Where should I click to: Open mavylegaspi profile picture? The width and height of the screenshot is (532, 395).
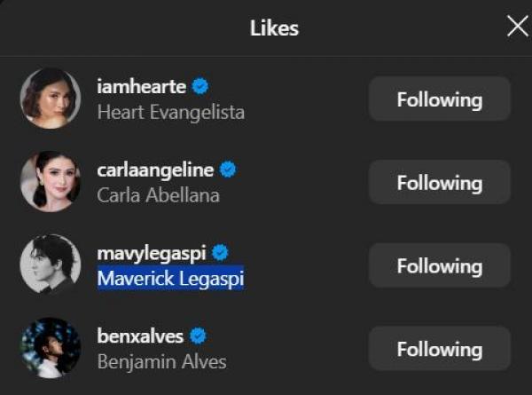point(51,264)
